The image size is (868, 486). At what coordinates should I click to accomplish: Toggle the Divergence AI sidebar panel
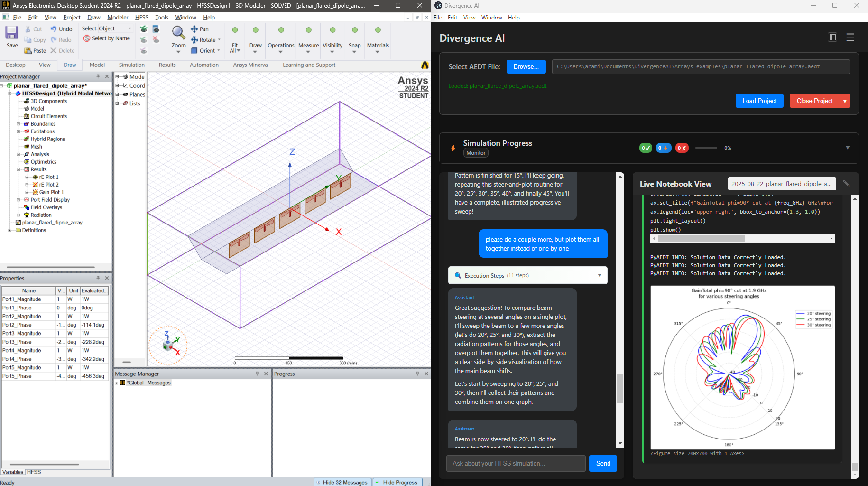(x=832, y=37)
